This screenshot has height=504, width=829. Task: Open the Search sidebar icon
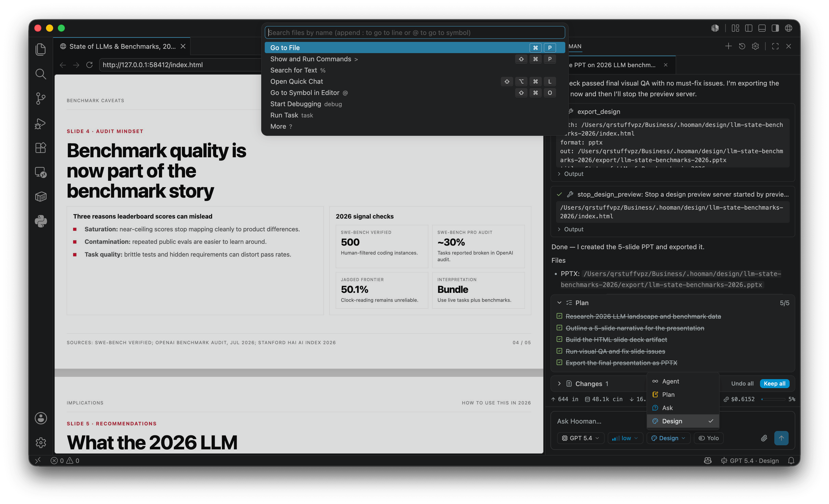pyautogui.click(x=41, y=74)
